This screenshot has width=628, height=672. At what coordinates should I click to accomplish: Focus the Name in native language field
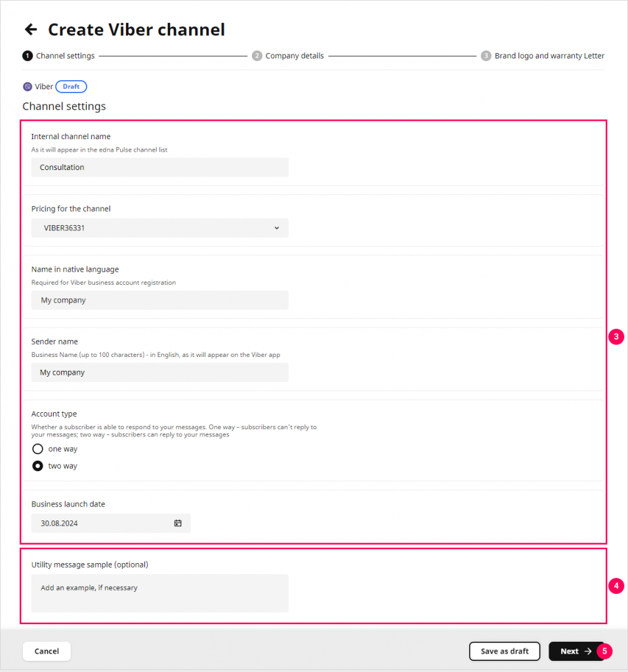159,300
